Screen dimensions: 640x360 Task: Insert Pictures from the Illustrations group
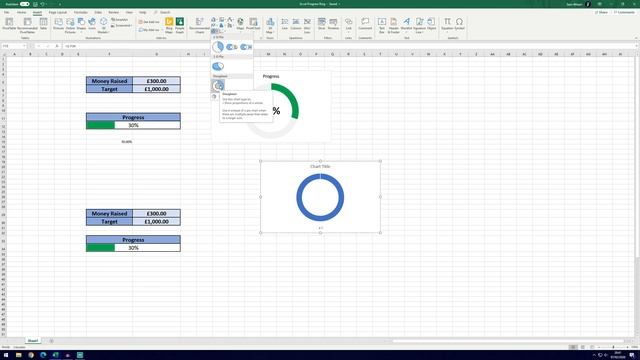click(58, 24)
